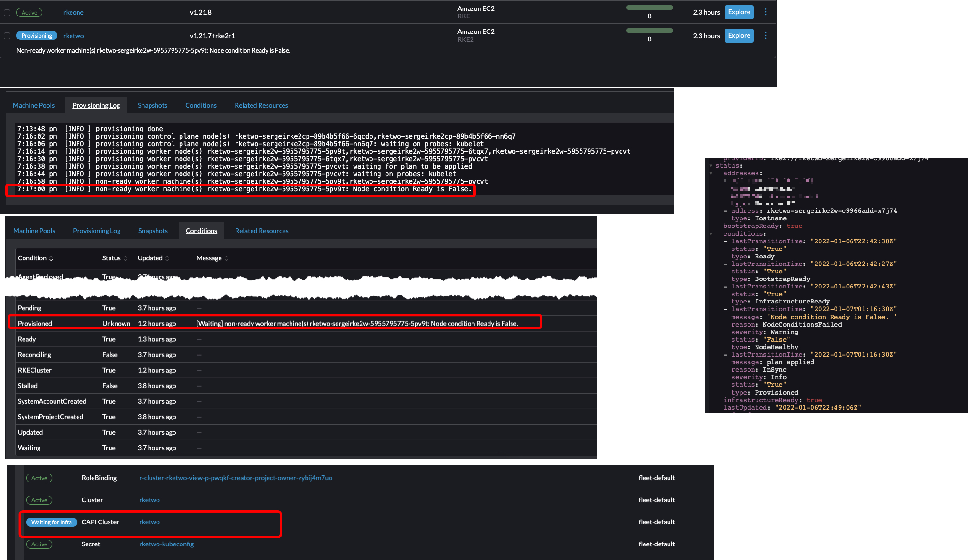The width and height of the screenshot is (968, 560).
Task: Collapse the addresses list disclosure triangle
Action: (x=711, y=173)
